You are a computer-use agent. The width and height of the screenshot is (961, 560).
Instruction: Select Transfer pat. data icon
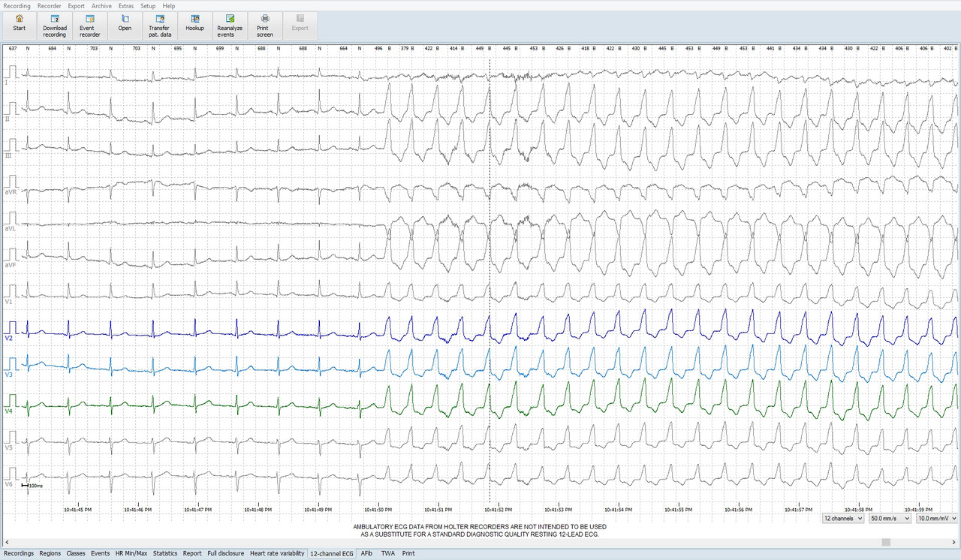pyautogui.click(x=160, y=25)
